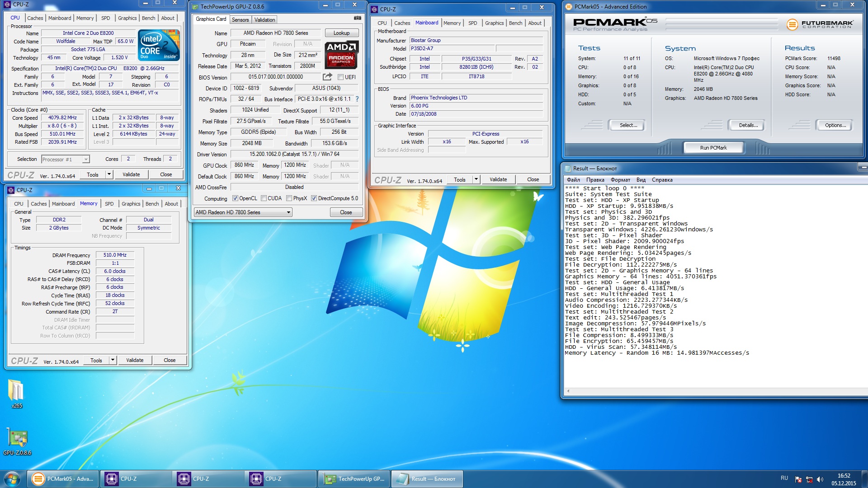The image size is (868, 488).
Task: Click Run PCMark button
Action: click(713, 148)
